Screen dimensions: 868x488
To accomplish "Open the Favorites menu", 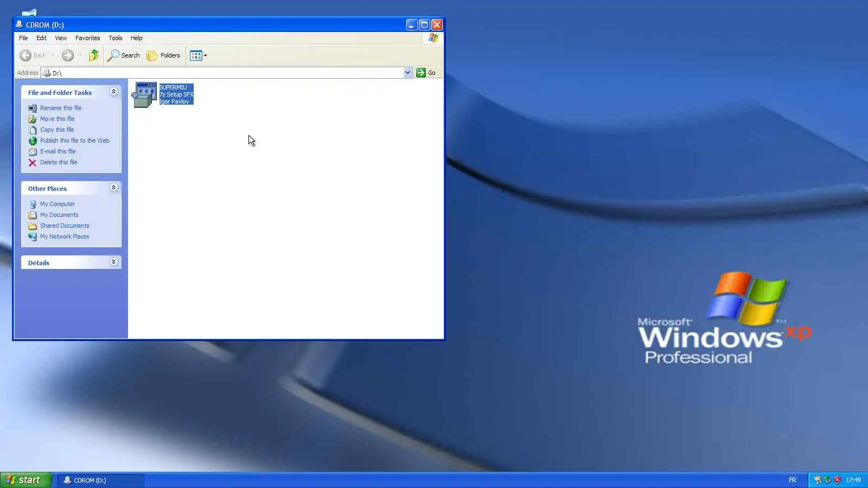I will tap(87, 38).
